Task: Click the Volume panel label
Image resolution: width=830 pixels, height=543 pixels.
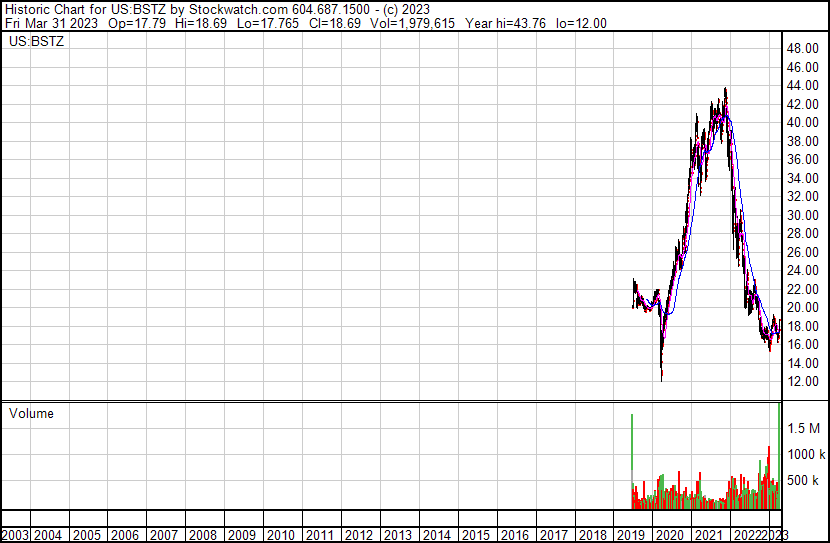Action: tap(31, 413)
